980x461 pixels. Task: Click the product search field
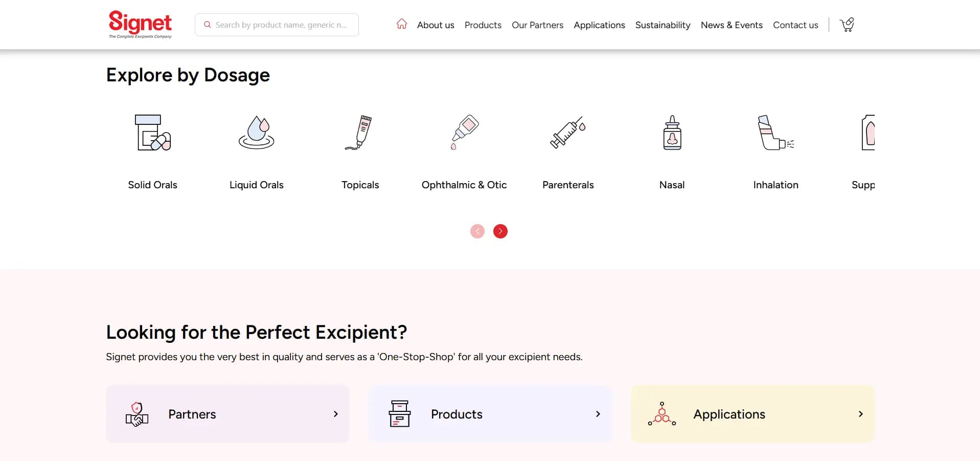tap(276, 25)
